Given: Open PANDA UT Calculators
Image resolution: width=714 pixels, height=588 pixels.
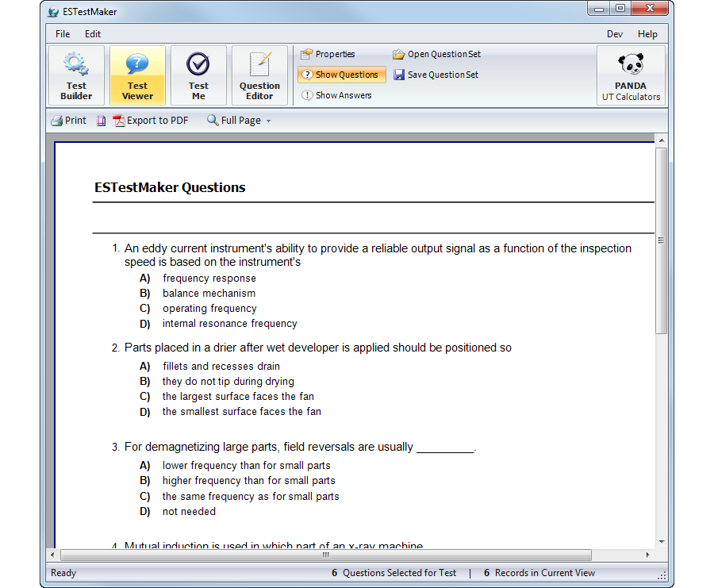Looking at the screenshot, I should click(631, 75).
